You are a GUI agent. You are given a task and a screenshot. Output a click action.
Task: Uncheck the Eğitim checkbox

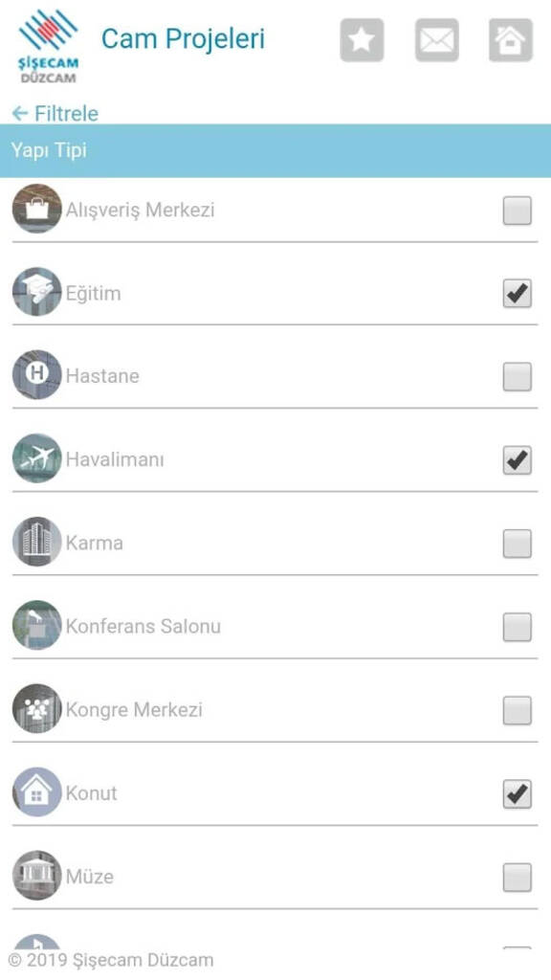[x=518, y=294]
